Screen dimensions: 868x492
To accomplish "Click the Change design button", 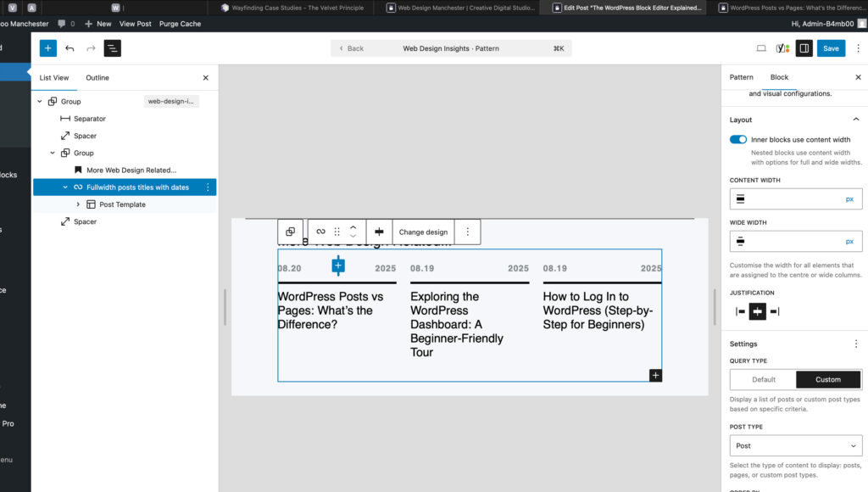I will point(424,232).
